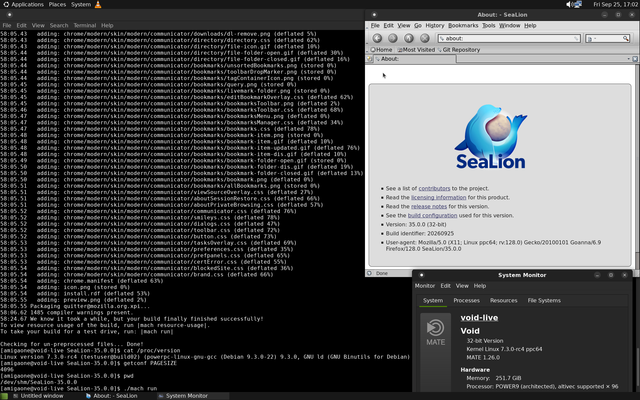Open Edit menu in SeaLion

click(x=389, y=25)
